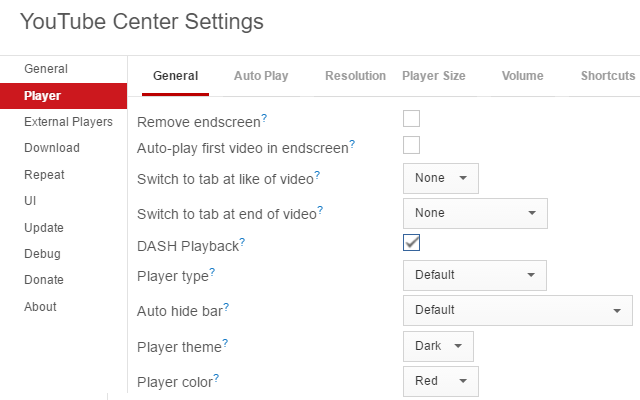This screenshot has width=640, height=400.
Task: Open help tooltip for Switch to tab at like of video
Action: click(317, 175)
